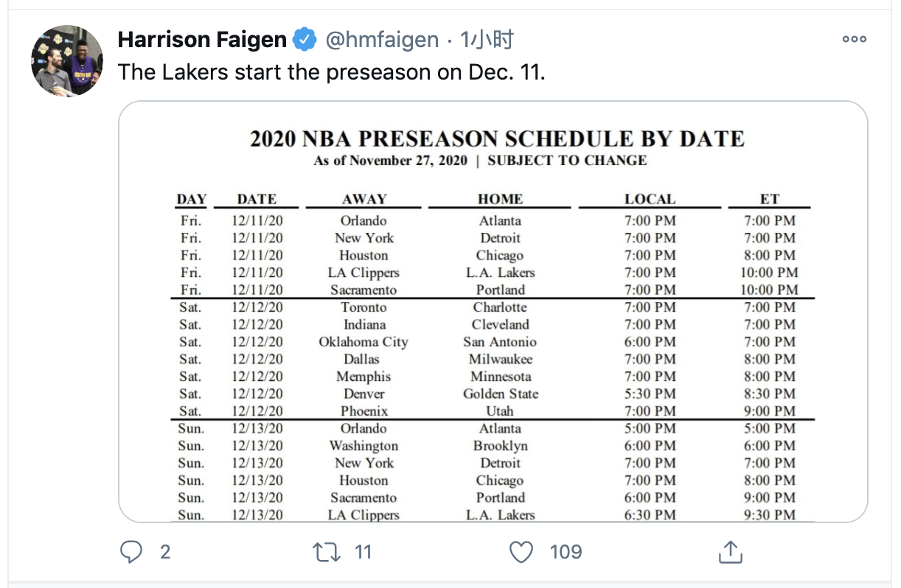901x588 pixels.
Task: Open the tweet text about Lakers preseason
Action: [x=332, y=72]
